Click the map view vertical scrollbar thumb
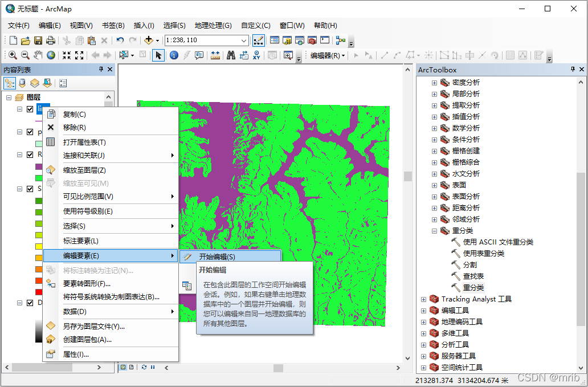Viewport: 588px width, 387px height. [408, 176]
